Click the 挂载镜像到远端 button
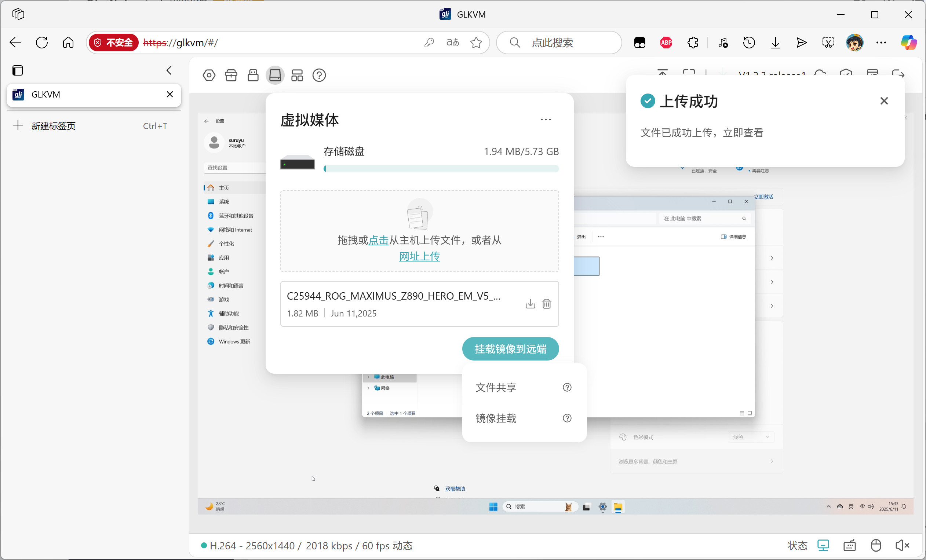This screenshot has width=926, height=560. 510,348
